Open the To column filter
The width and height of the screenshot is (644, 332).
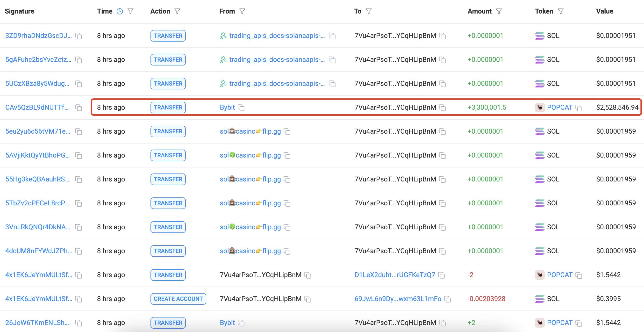(368, 11)
